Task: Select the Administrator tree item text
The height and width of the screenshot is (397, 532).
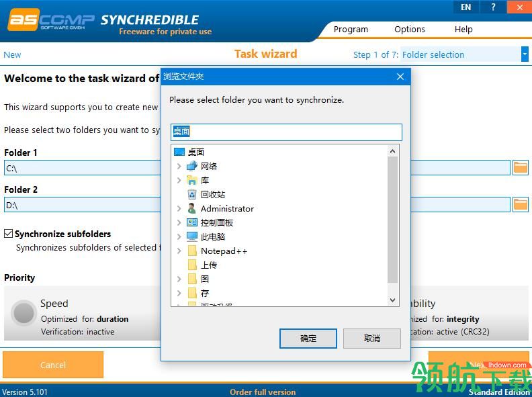Action: [227, 208]
